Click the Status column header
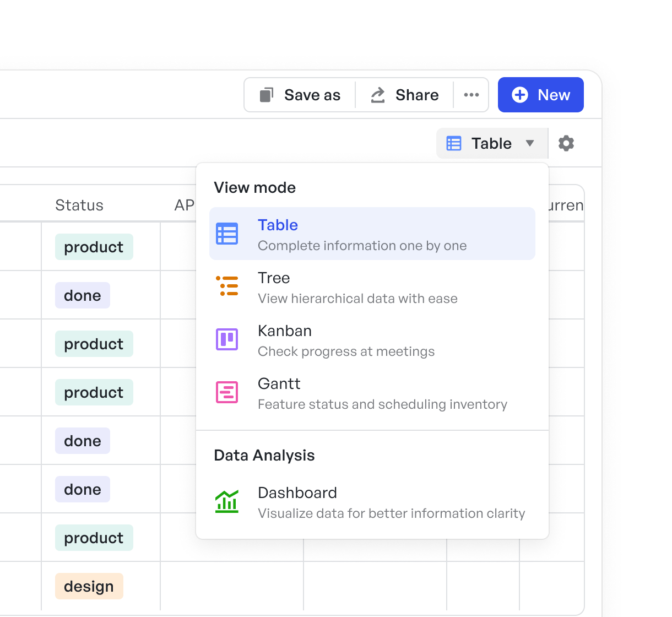 click(x=79, y=205)
